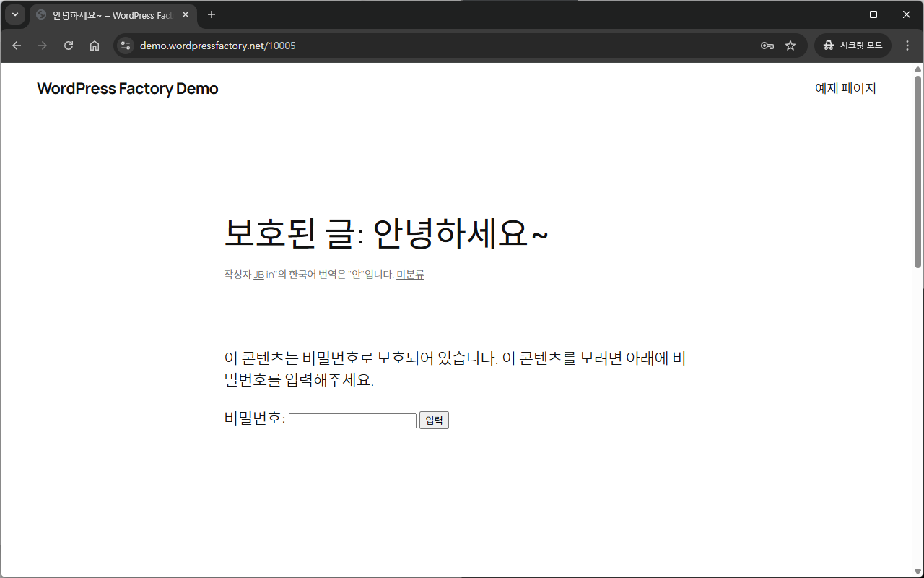Reload the current page
Viewport: 924px width, 578px height.
click(69, 46)
